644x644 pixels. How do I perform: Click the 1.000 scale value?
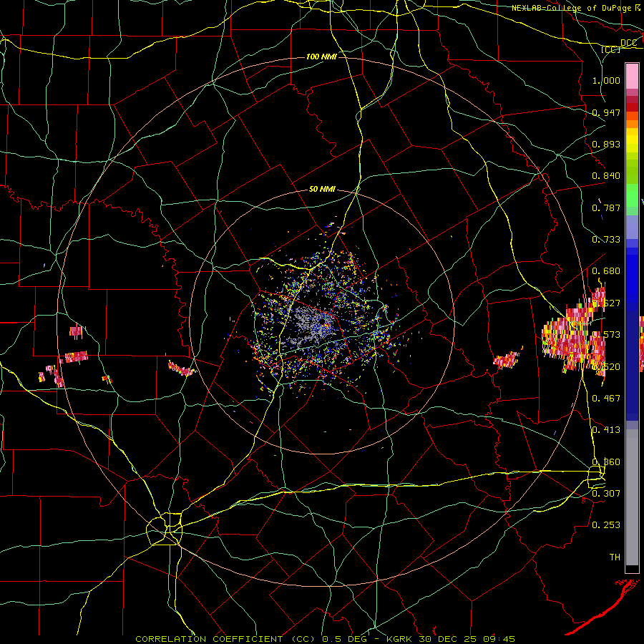coord(606,80)
